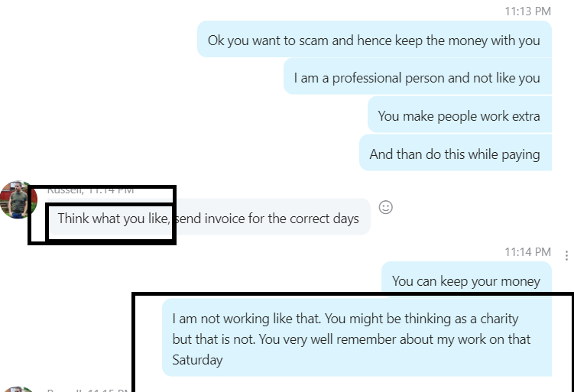Screen dimensions: 574x392
Task: Click Russell's profile avatar picture
Action: click(18, 199)
